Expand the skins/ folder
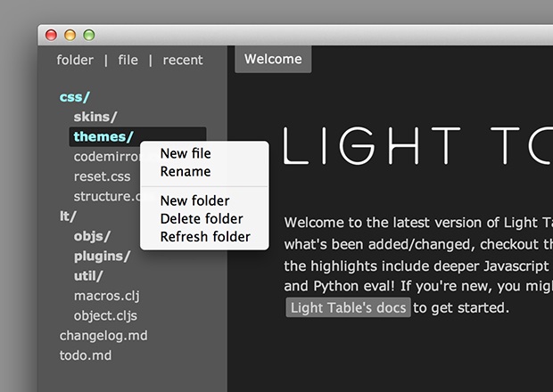This screenshot has width=553, height=392. pos(95,117)
